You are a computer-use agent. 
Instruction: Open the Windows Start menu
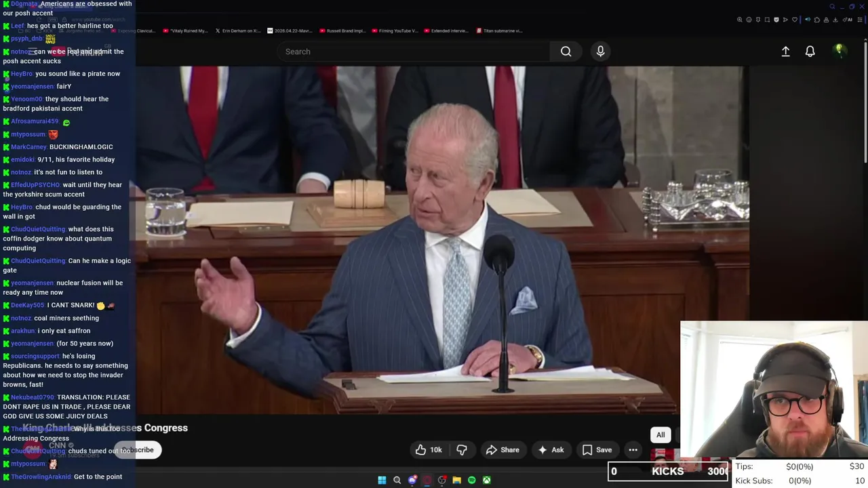[x=382, y=481]
